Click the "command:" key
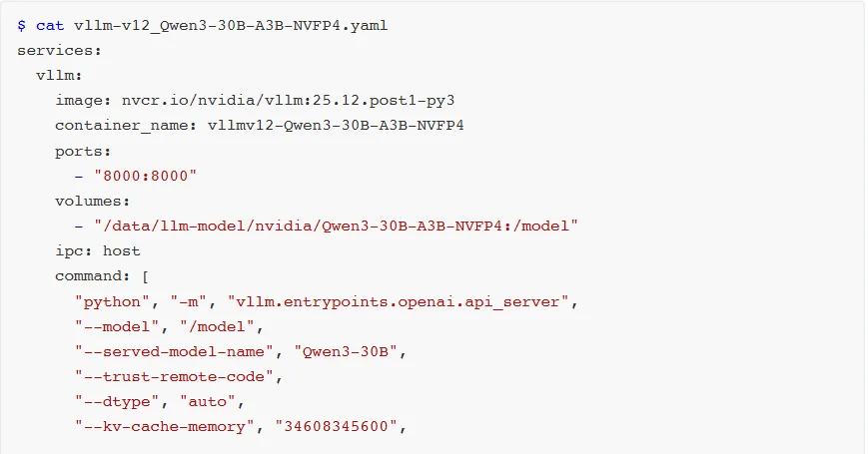 pyautogui.click(x=93, y=276)
